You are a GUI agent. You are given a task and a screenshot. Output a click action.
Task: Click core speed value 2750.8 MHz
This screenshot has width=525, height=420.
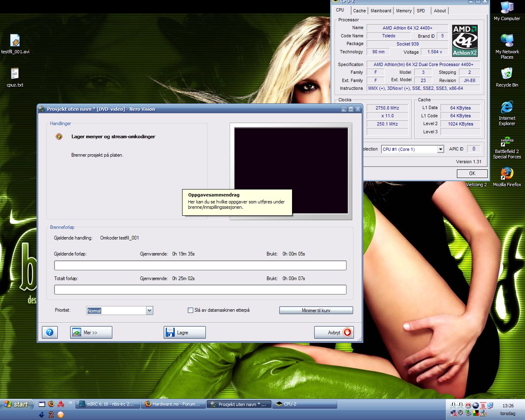[387, 108]
